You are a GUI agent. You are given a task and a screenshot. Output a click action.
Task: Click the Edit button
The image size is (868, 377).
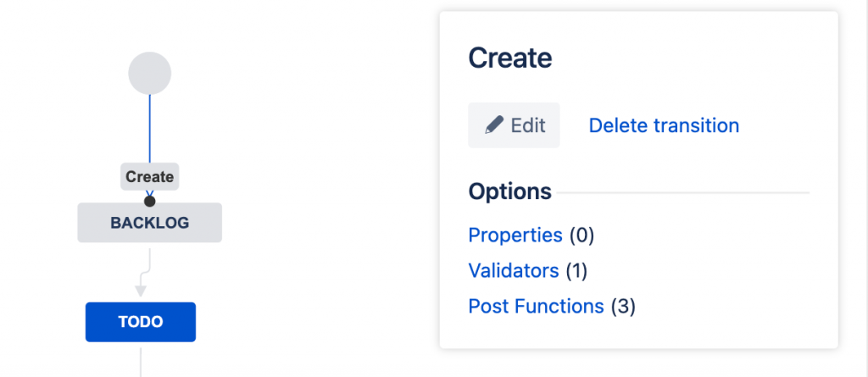(x=514, y=125)
